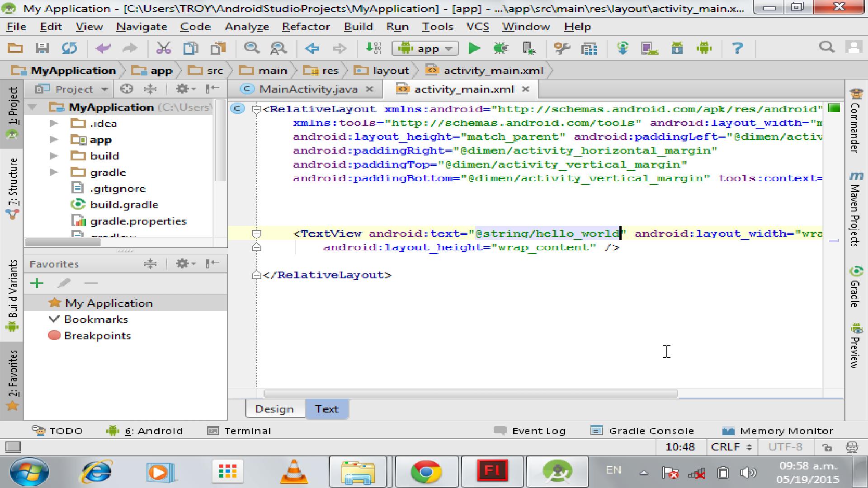Click the Debug app bug icon
Image resolution: width=868 pixels, height=488 pixels.
coord(501,48)
